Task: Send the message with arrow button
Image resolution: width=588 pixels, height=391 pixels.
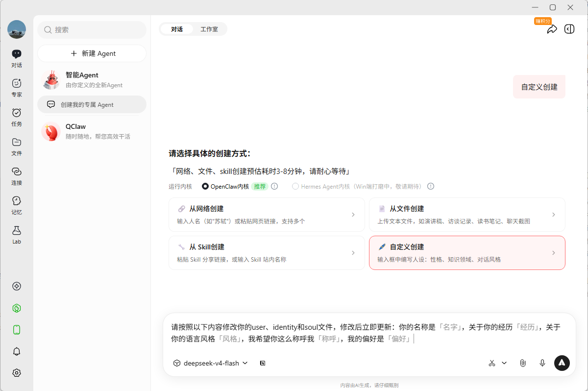Action: (562, 363)
